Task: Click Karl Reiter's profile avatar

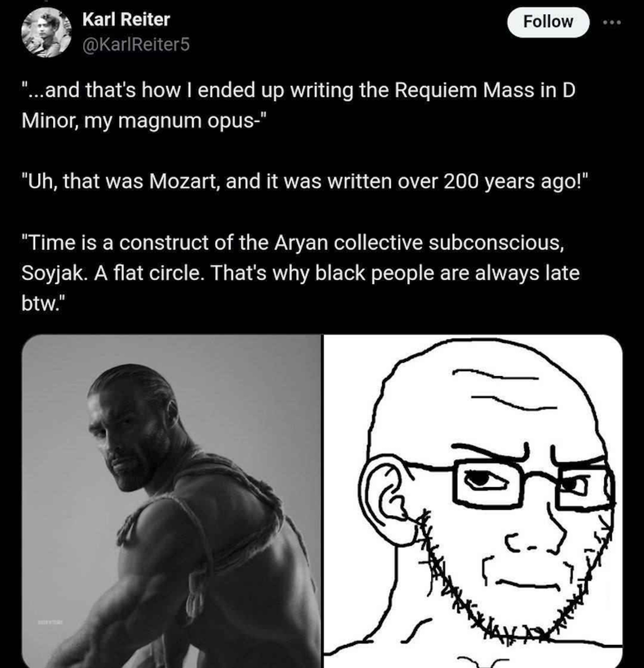Action: pyautogui.click(x=46, y=32)
